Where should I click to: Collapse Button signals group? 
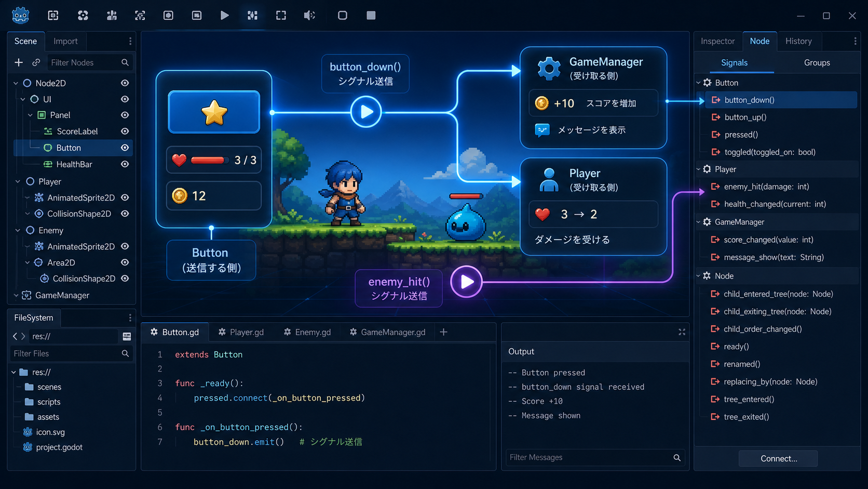(x=698, y=83)
